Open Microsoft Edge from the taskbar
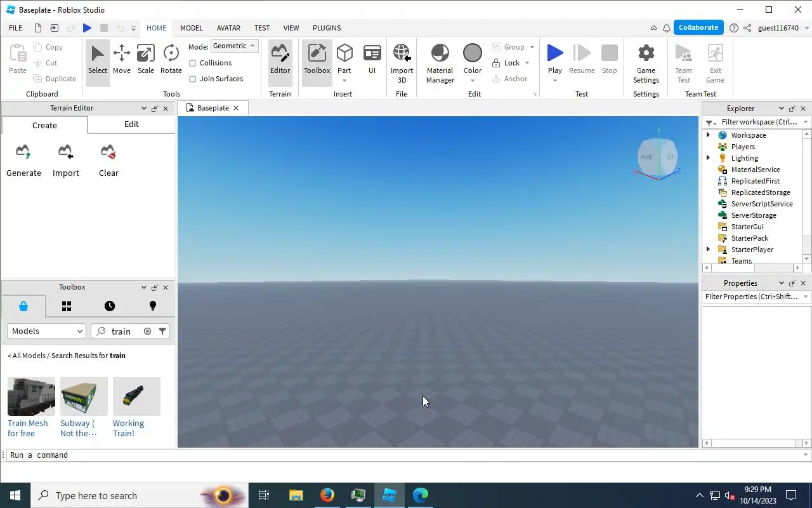This screenshot has height=508, width=812. click(421, 495)
